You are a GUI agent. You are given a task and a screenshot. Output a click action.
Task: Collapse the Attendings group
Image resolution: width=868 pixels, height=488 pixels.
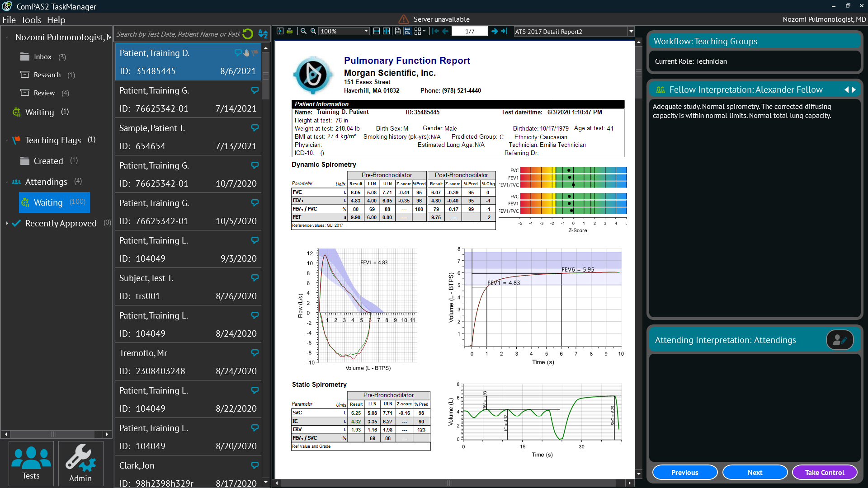(x=7, y=182)
